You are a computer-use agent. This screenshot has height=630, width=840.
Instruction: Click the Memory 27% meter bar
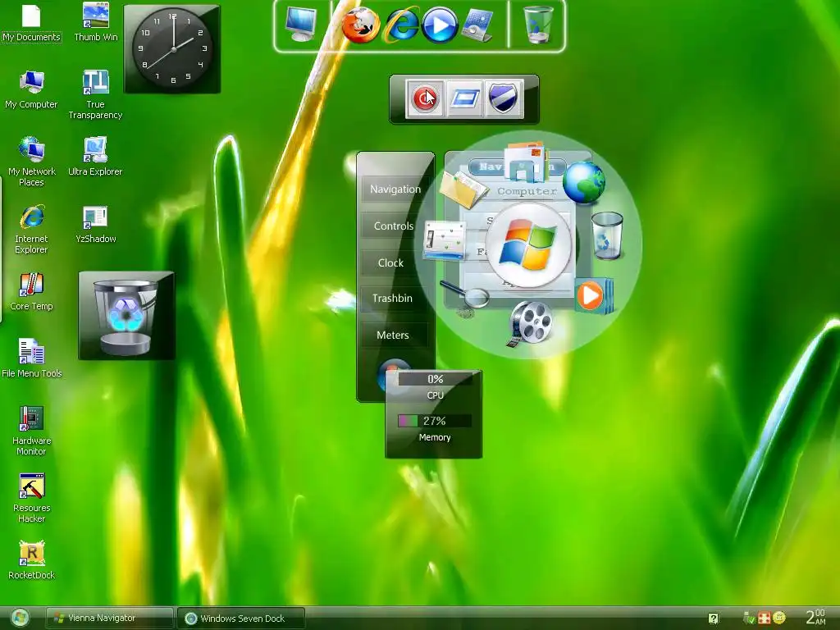click(x=435, y=421)
